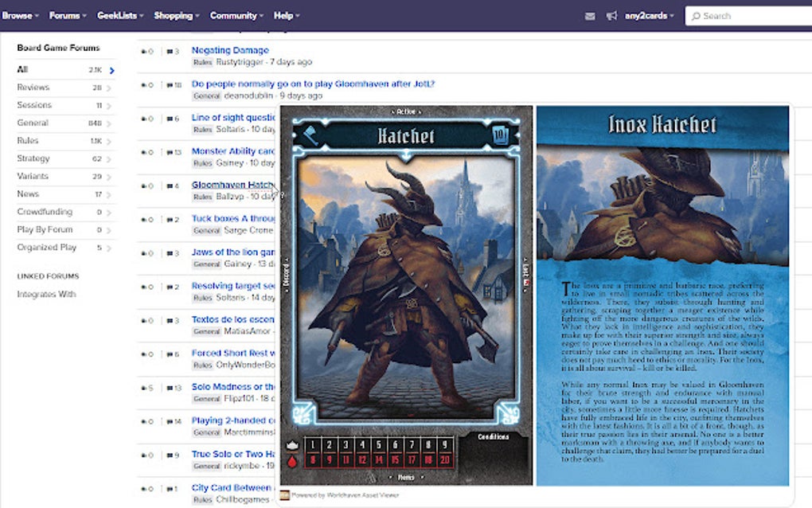Toggle the Conditions panel on the card viewer
This screenshot has height=508, width=812.
pos(495,436)
